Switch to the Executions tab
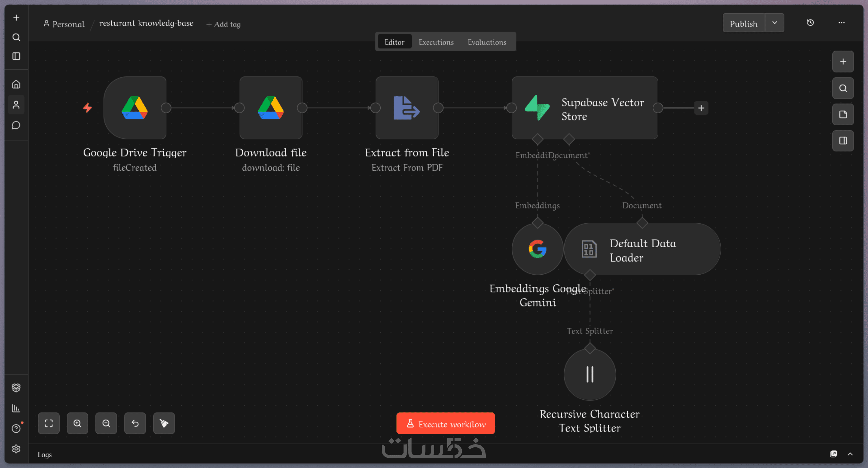 (x=436, y=42)
